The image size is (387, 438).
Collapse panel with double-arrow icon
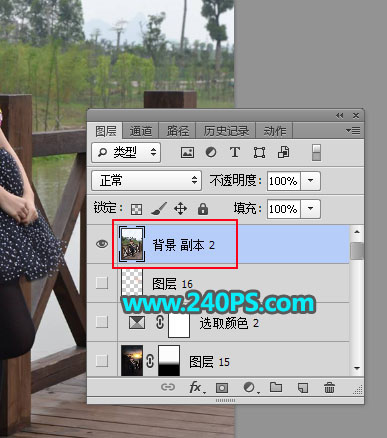pyautogui.click(x=339, y=116)
